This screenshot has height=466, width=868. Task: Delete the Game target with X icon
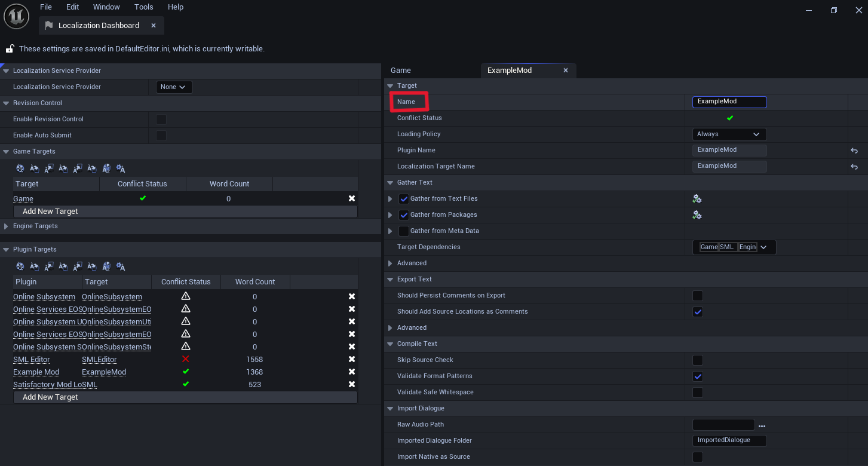click(x=352, y=198)
